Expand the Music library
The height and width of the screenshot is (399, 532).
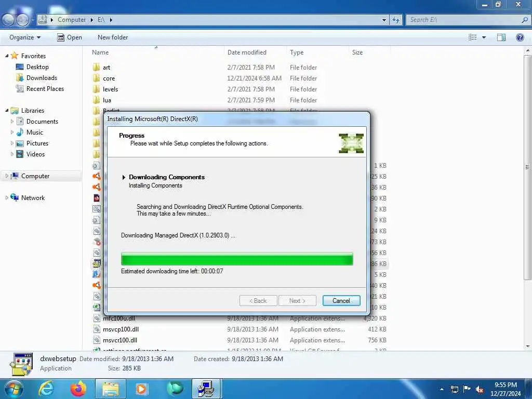(12, 132)
